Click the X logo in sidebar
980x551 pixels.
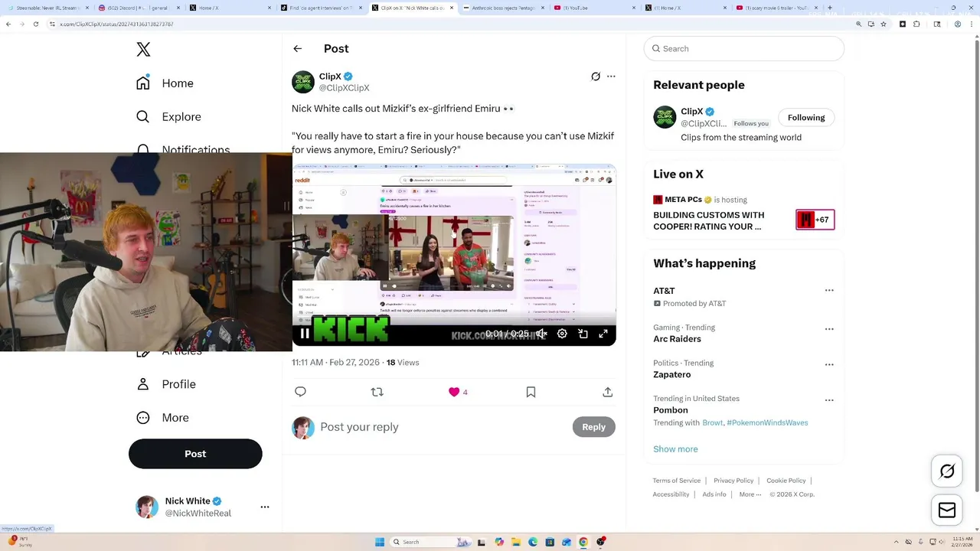click(143, 50)
